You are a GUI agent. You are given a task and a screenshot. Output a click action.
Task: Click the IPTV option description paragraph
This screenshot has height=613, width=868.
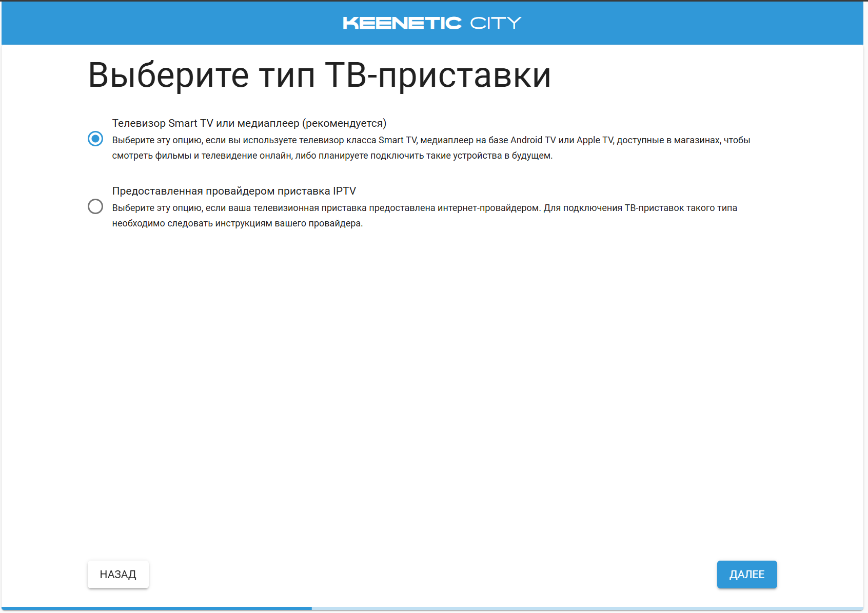pos(425,216)
